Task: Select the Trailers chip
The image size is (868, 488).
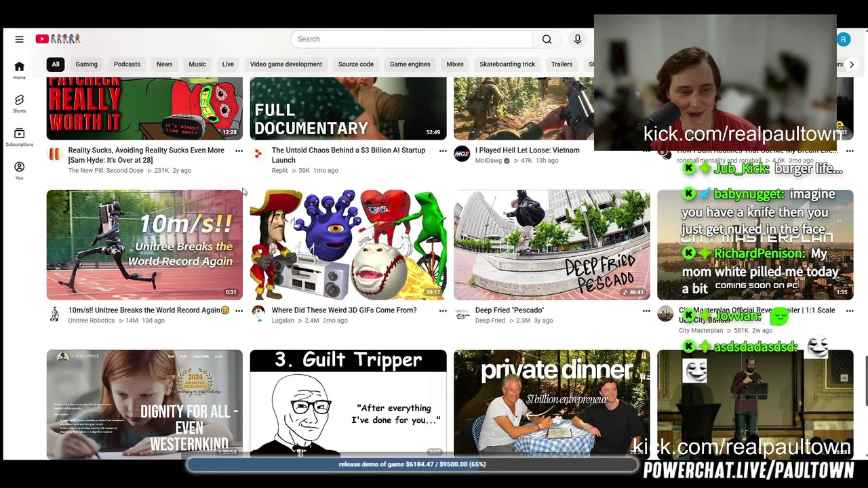Action: [561, 64]
